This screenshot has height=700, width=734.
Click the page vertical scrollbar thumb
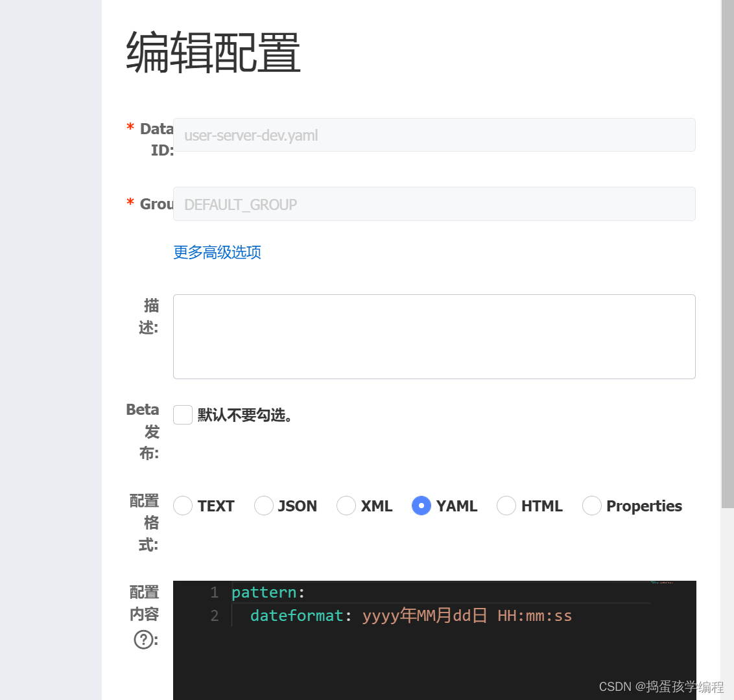click(728, 254)
